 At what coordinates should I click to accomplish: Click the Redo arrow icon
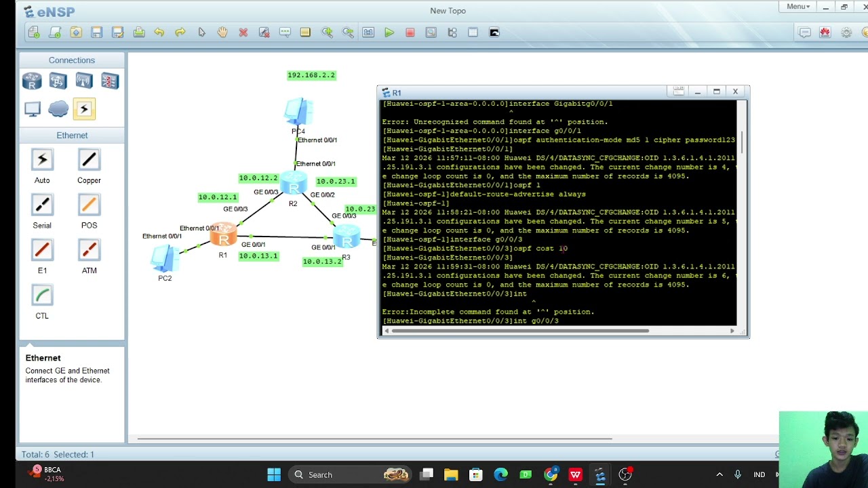(x=180, y=32)
